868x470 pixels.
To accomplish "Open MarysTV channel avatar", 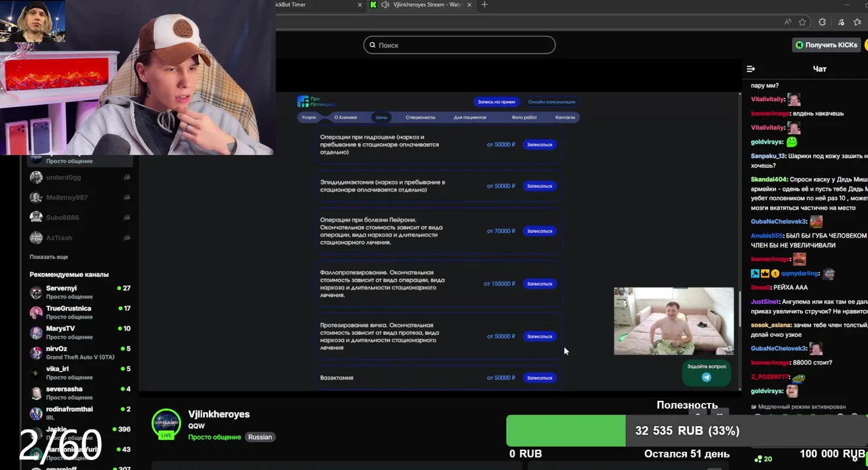I will point(36,333).
